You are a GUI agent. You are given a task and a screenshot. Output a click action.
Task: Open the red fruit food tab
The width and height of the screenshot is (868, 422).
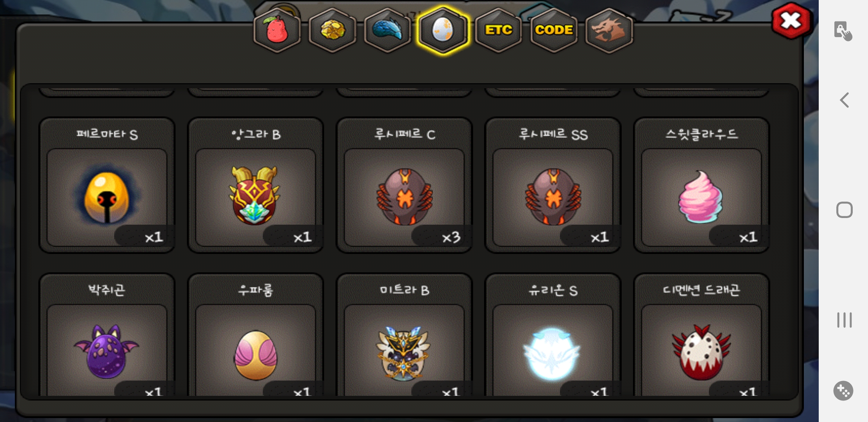click(277, 30)
